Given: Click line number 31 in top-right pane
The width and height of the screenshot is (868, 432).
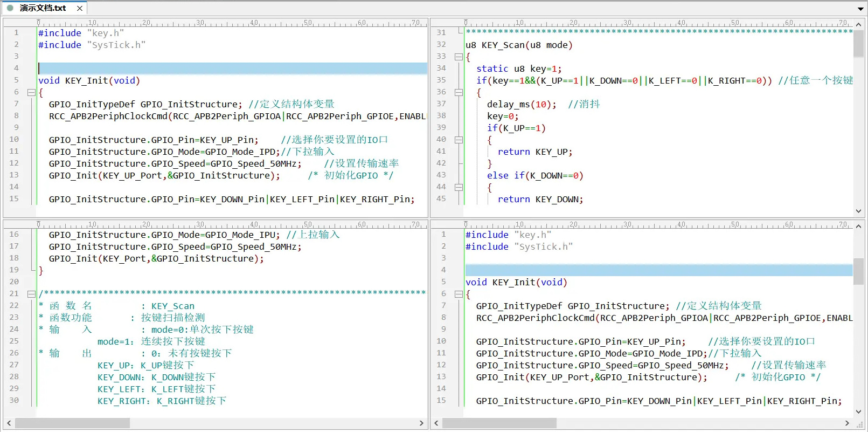Looking at the screenshot, I should (441, 33).
